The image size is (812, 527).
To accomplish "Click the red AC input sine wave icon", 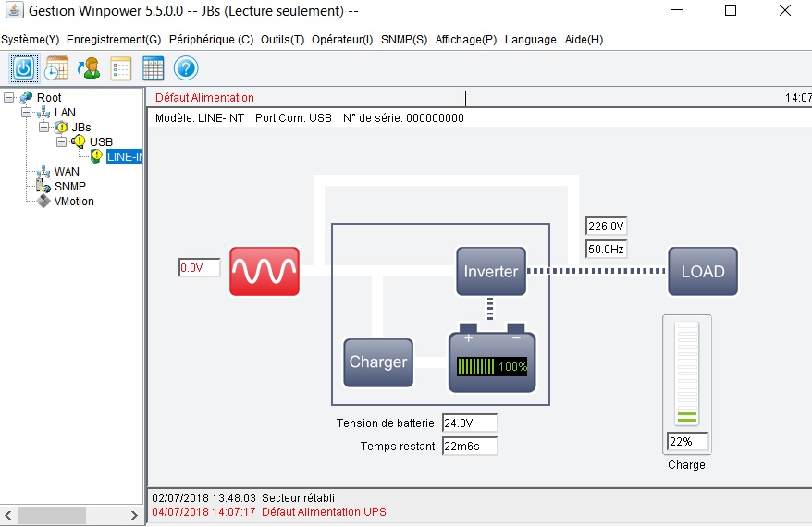I will coord(265,271).
